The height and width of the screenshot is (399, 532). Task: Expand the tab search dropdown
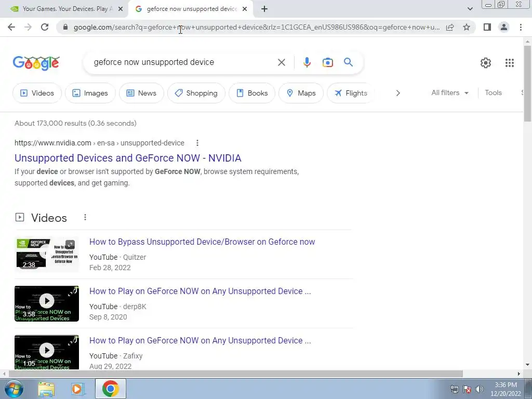click(470, 9)
